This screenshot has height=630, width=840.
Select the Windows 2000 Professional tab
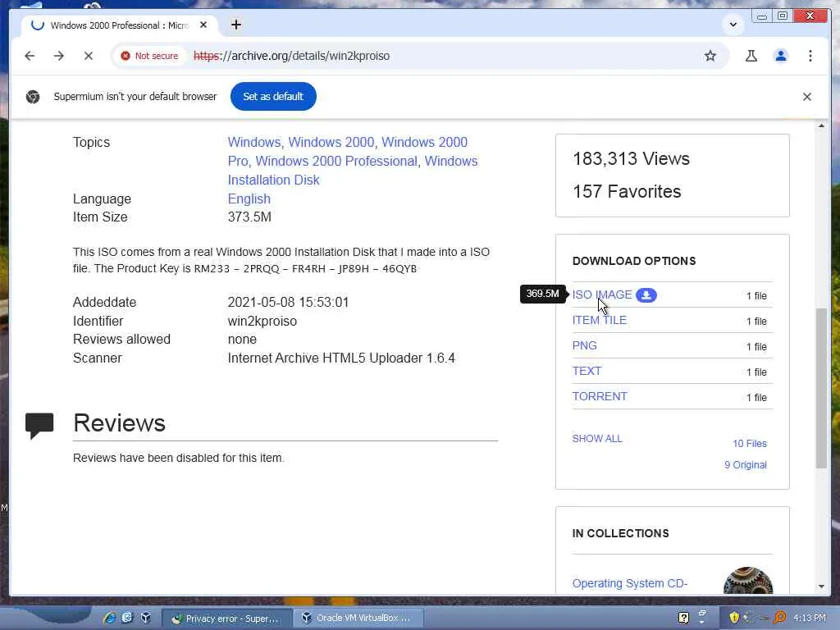point(120,25)
